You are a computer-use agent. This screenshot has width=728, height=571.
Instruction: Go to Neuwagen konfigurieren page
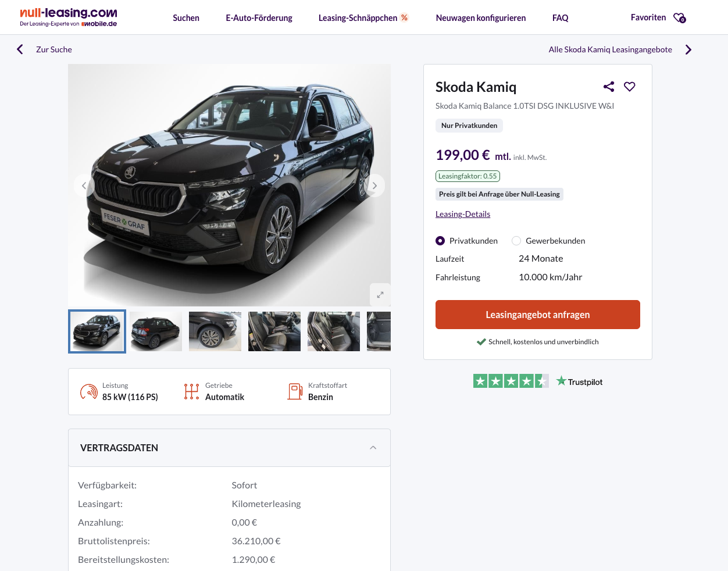(481, 18)
